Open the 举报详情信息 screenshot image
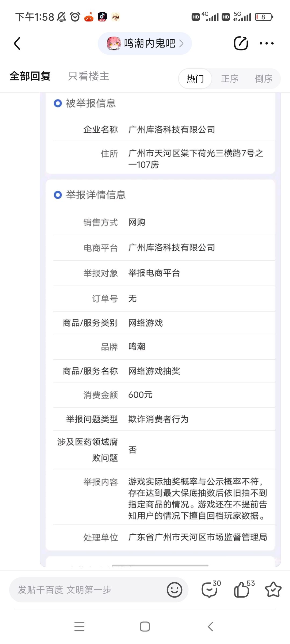290x644 pixels. pos(160,330)
